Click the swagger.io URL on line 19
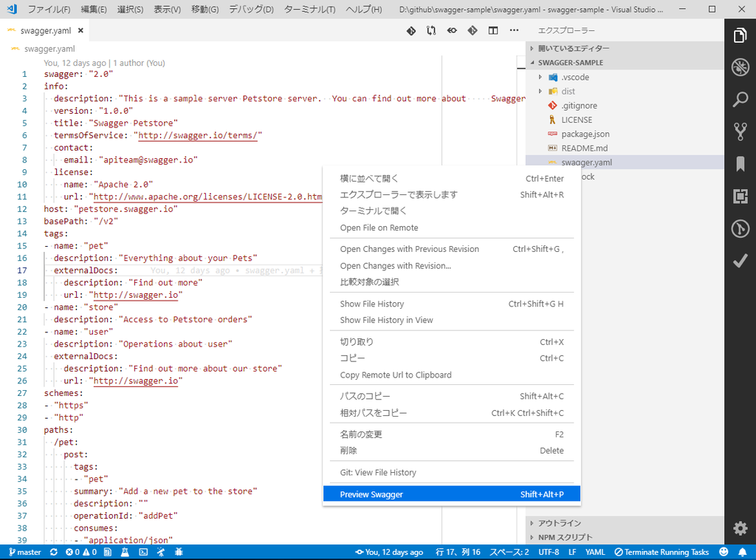The image size is (756, 560). tap(136, 295)
